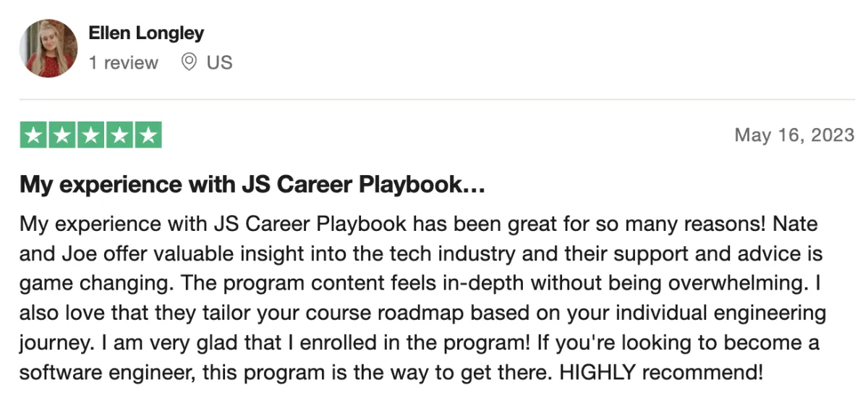Viewport: 868px width, 414px height.
Task: Click the location pin icon
Action: (189, 63)
